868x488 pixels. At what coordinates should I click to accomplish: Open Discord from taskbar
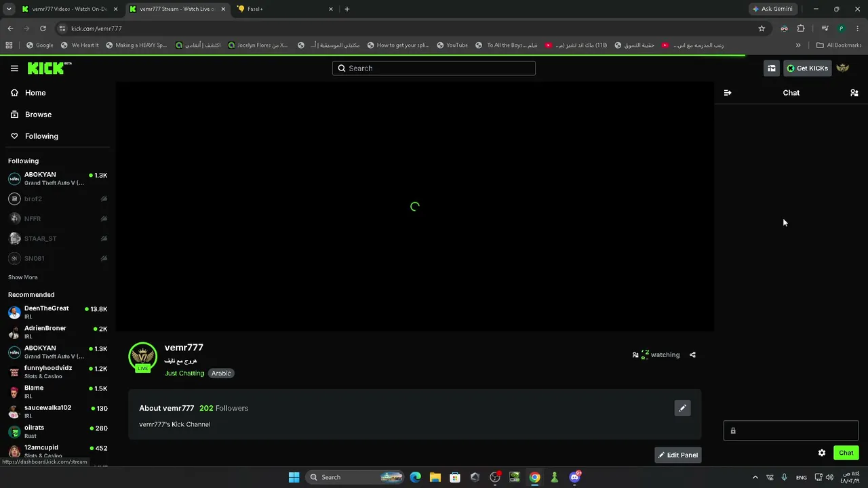(x=574, y=477)
